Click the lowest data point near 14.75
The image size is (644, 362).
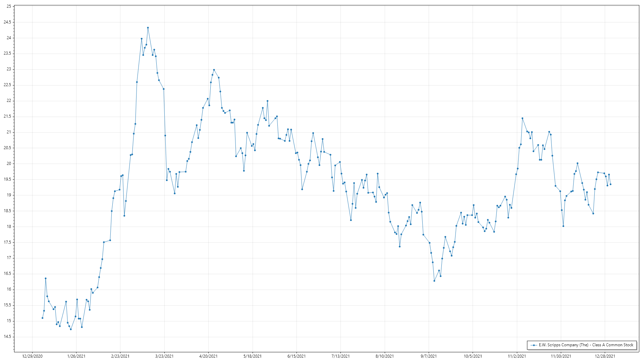click(x=71, y=329)
